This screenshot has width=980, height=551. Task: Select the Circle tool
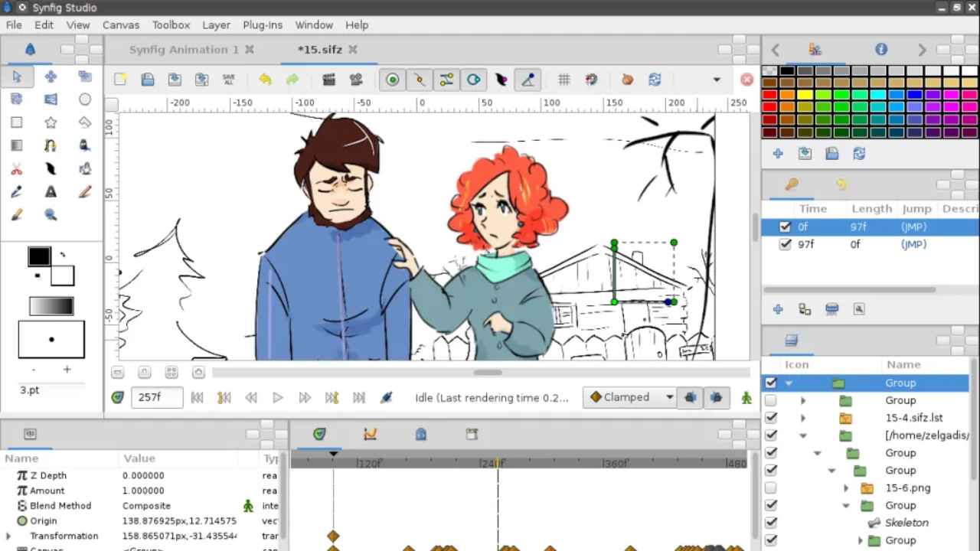[x=85, y=99]
